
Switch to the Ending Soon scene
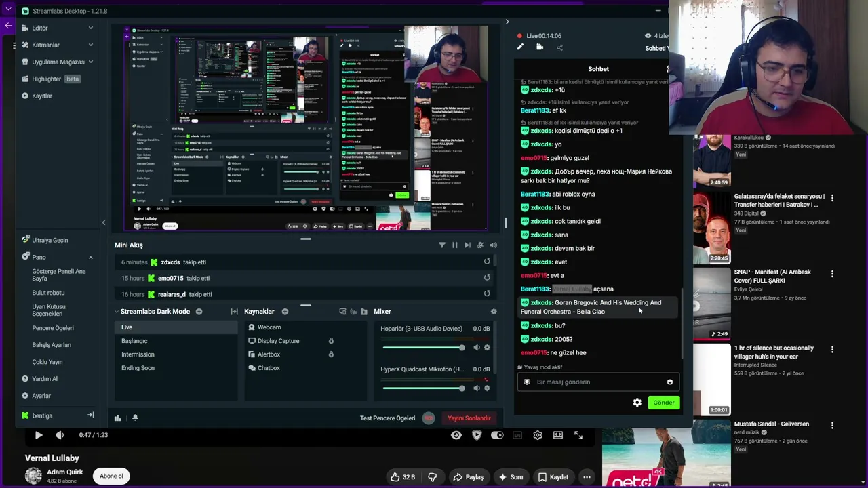(176, 368)
